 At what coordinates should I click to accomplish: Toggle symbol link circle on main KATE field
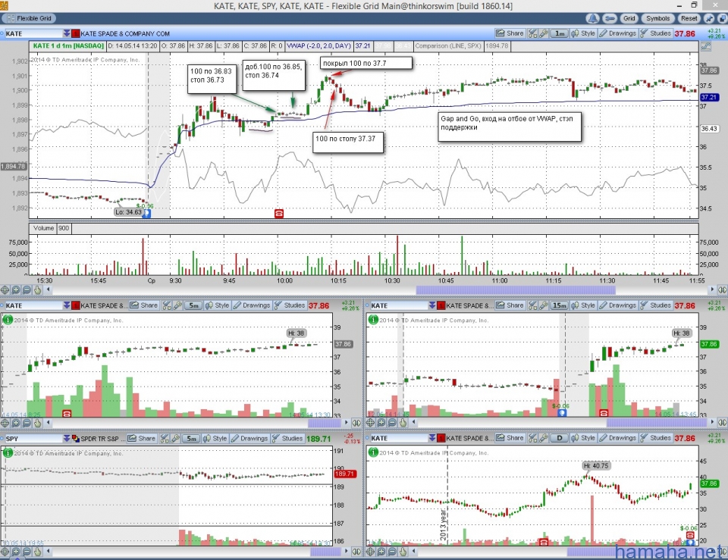2,33
